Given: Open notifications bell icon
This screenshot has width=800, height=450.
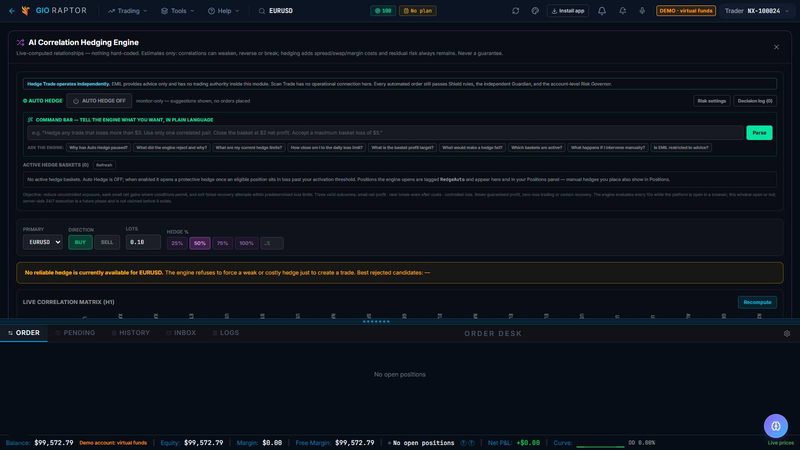Looking at the screenshot, I should coord(602,11).
